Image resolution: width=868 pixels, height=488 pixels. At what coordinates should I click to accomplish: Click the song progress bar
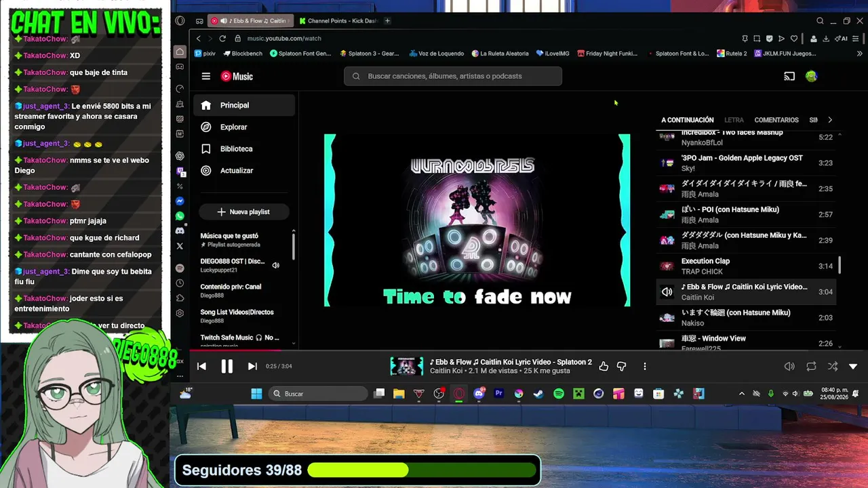click(519, 350)
